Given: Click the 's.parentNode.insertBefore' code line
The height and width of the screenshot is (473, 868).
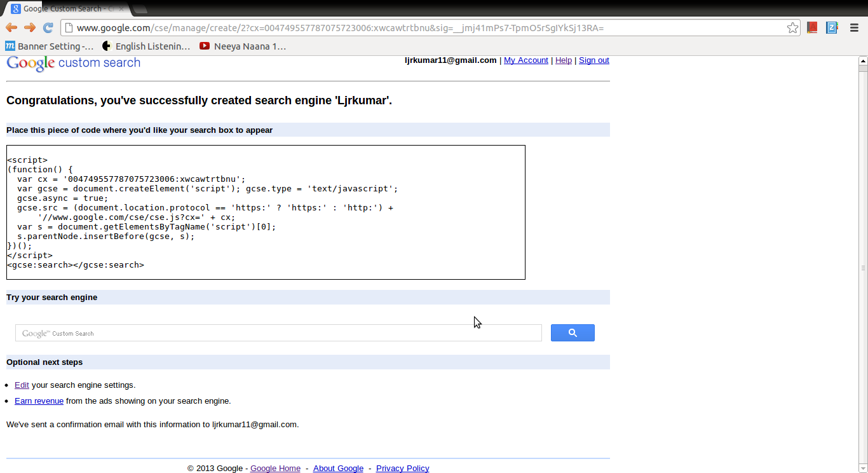Looking at the screenshot, I should (x=105, y=236).
